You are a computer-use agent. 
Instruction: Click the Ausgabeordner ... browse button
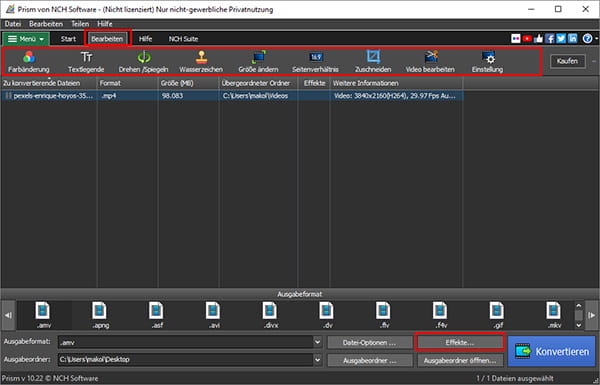[x=370, y=361]
